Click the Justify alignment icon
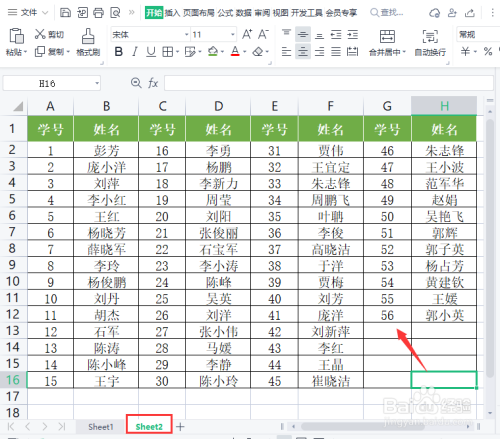The height and width of the screenshot is (439, 500). pos(336,52)
